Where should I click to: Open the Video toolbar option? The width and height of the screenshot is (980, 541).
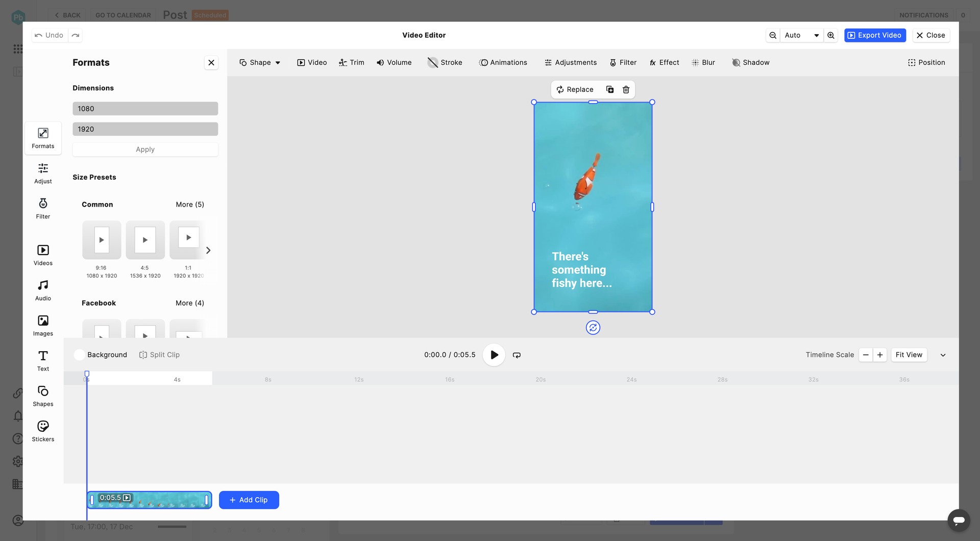tap(312, 63)
